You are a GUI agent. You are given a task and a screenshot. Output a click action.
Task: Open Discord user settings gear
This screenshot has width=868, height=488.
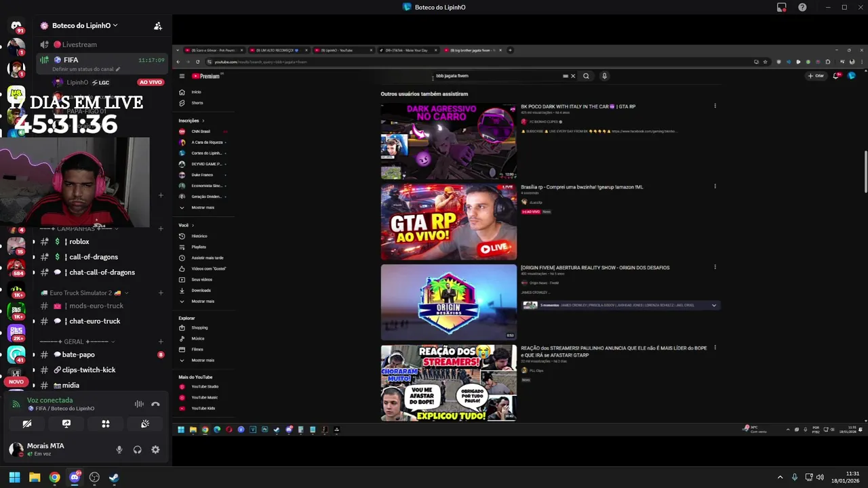click(155, 450)
